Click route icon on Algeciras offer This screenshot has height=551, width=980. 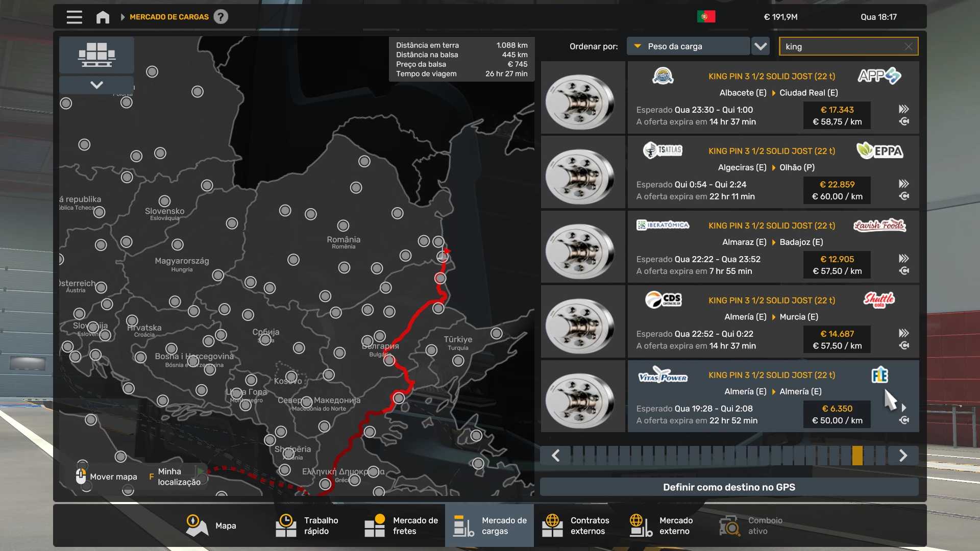pyautogui.click(x=903, y=196)
